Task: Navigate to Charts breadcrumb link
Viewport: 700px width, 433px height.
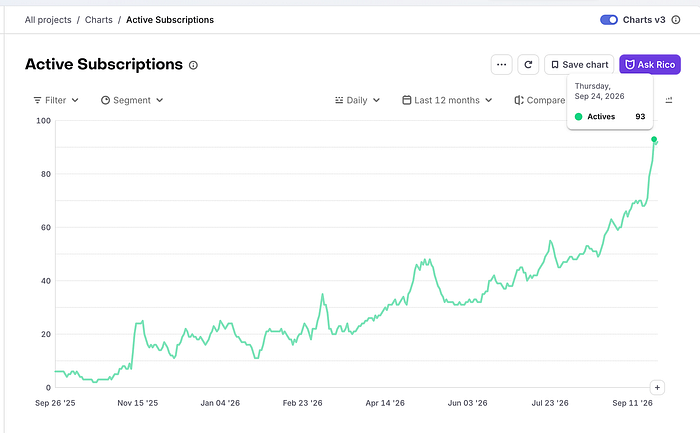Action: (x=99, y=20)
